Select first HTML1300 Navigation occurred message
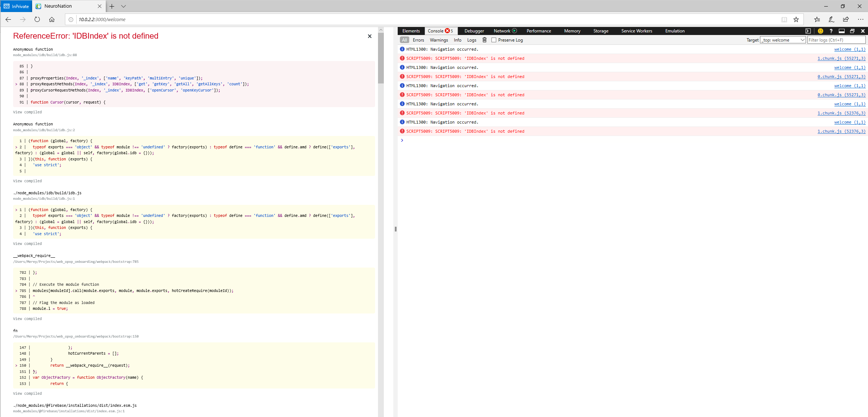Viewport: 868px width, 417px height. click(x=442, y=49)
